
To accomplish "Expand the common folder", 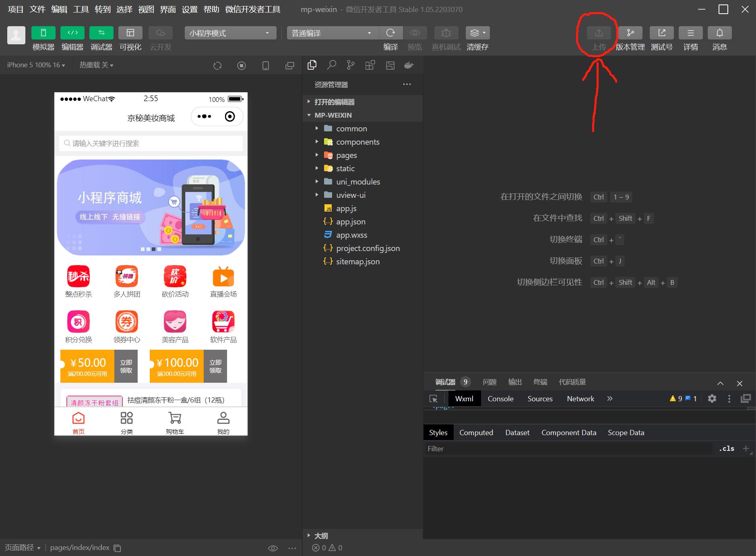I will point(362,129).
